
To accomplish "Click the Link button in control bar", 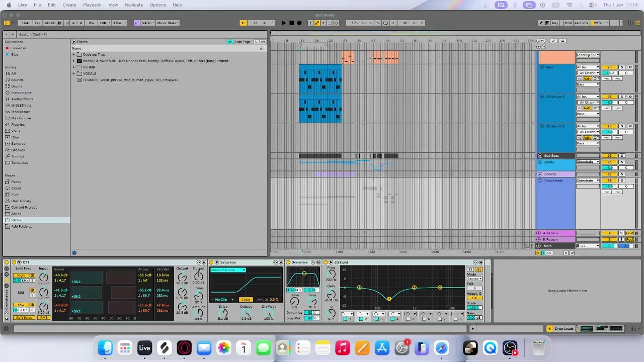I will (x=25, y=23).
